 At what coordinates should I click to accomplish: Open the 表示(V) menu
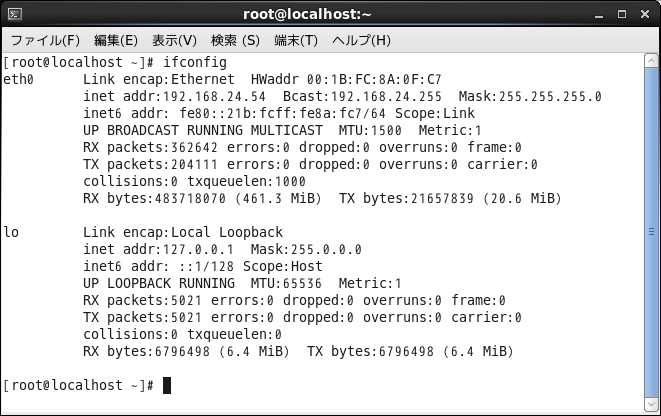(174, 40)
